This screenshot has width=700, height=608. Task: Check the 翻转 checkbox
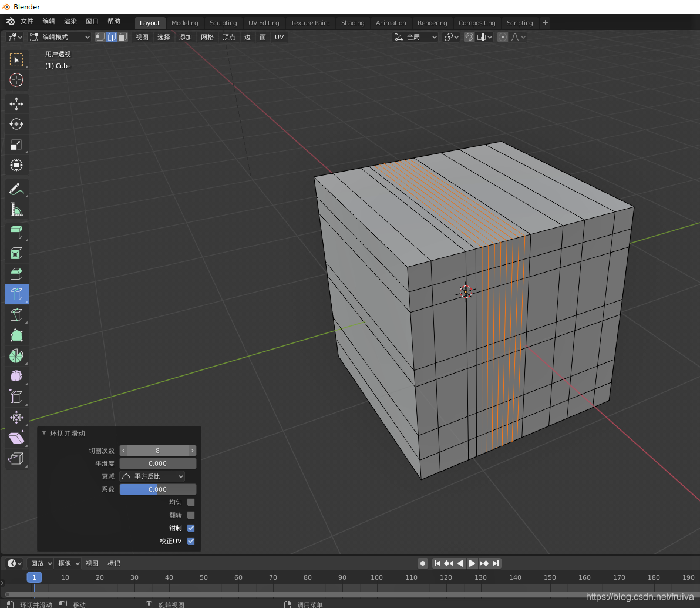tap(191, 515)
